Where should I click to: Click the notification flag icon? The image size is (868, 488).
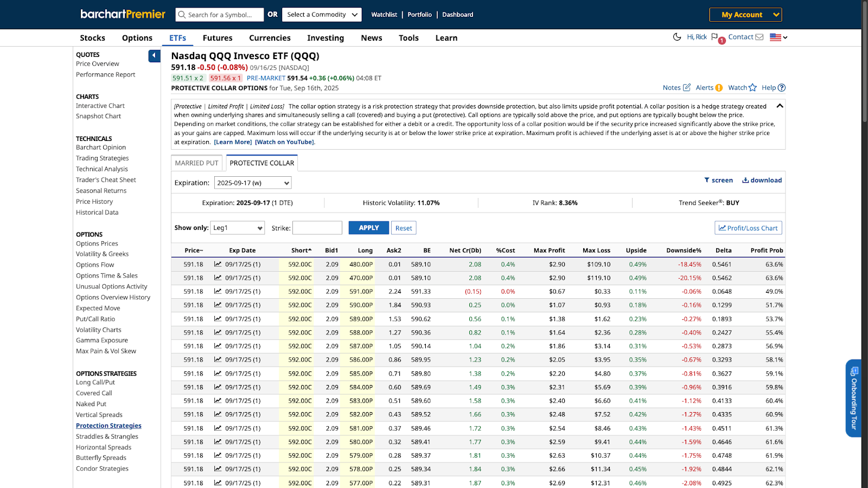pyautogui.click(x=714, y=37)
